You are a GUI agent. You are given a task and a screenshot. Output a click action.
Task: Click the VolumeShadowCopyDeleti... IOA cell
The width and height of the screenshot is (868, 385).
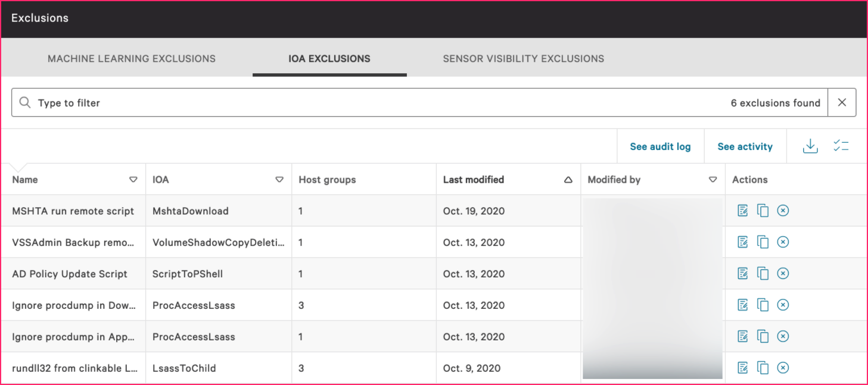219,242
